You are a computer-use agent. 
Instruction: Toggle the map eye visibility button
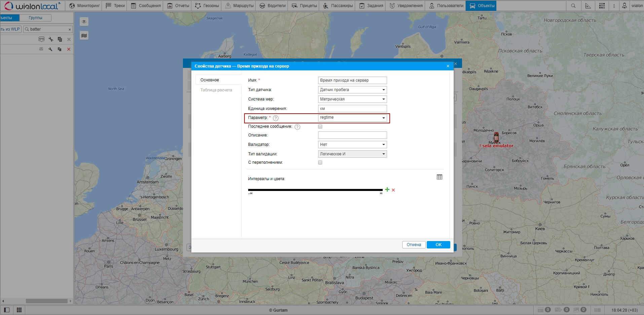[84, 22]
